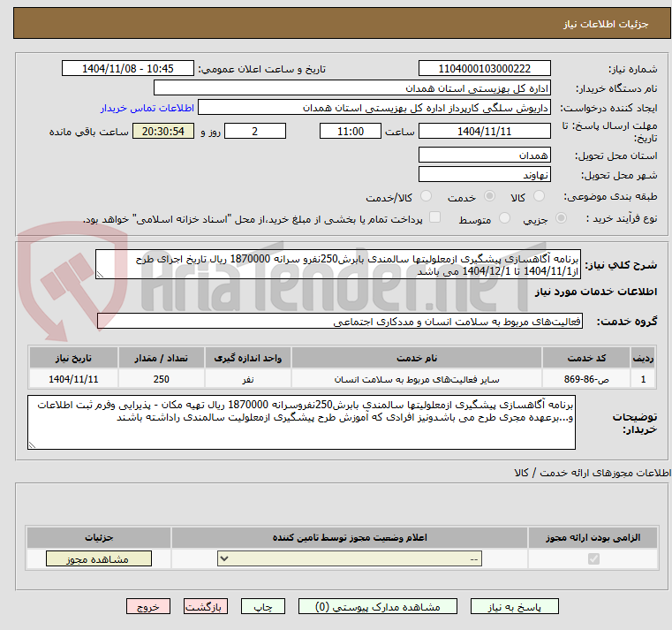Click cell سایر فعالیت‌های مربوط به سلامت انسان
The image size is (672, 630).
(417, 380)
